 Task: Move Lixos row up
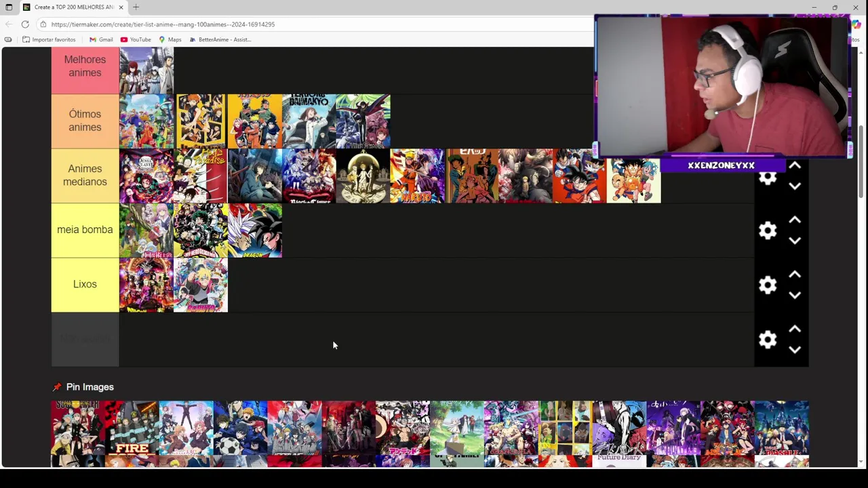[x=795, y=274]
